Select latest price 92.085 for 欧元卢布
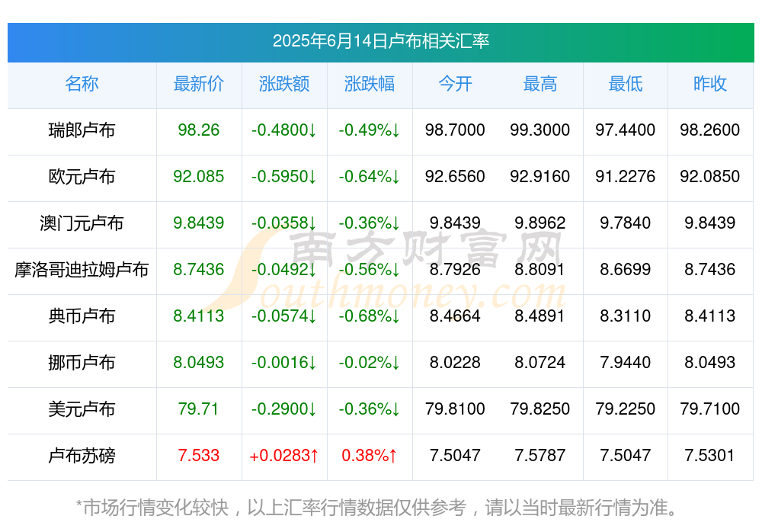 click(x=199, y=177)
